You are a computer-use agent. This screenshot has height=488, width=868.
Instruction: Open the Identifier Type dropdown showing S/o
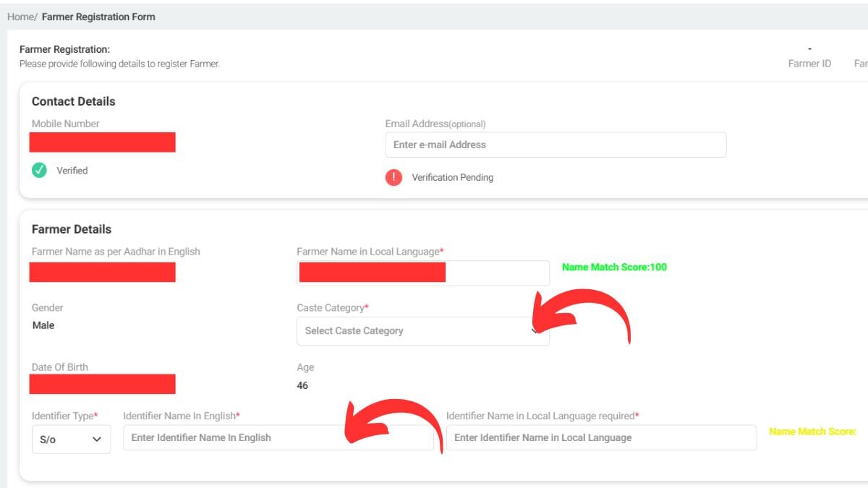pyautogui.click(x=71, y=437)
